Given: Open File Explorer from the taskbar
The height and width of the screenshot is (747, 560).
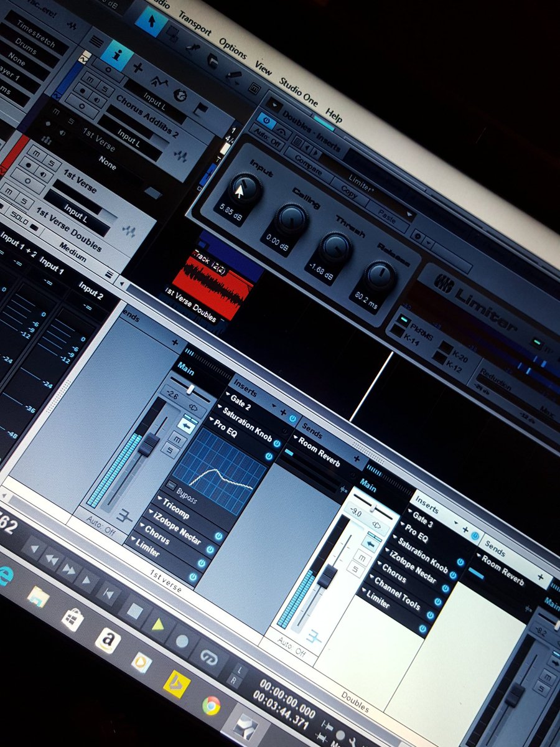Looking at the screenshot, I should 39,598.
